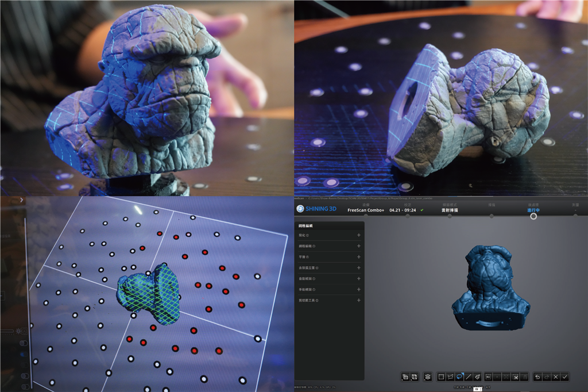Toggle the blue enabled switch in left panel

[x=24, y=355]
